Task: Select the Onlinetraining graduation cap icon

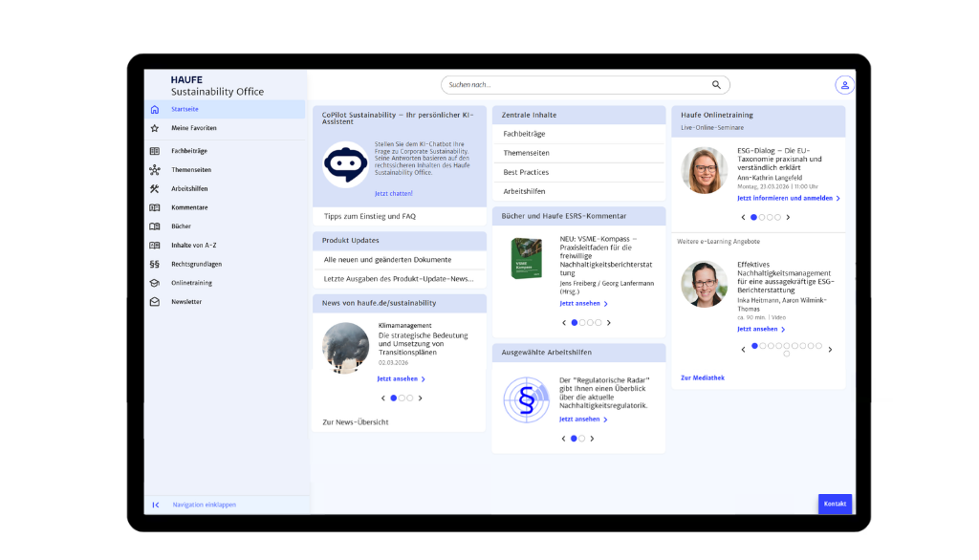Action: point(155,283)
